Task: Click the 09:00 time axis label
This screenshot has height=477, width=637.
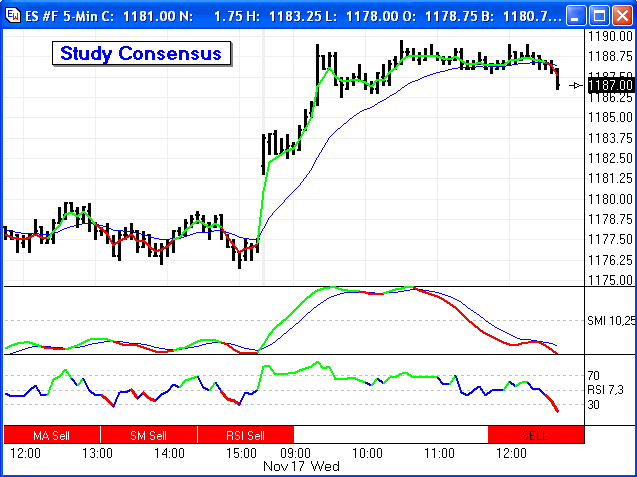Action: point(298,453)
